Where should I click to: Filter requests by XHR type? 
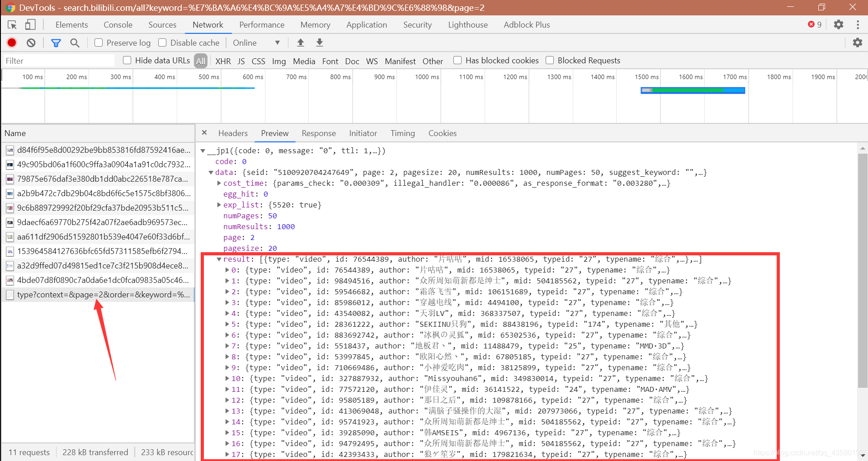coord(223,61)
